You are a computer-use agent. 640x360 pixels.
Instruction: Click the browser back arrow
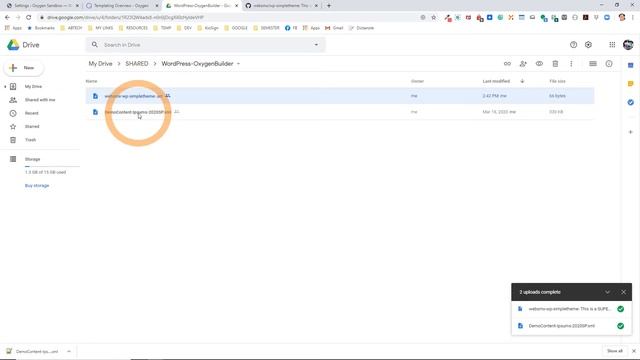point(7,18)
